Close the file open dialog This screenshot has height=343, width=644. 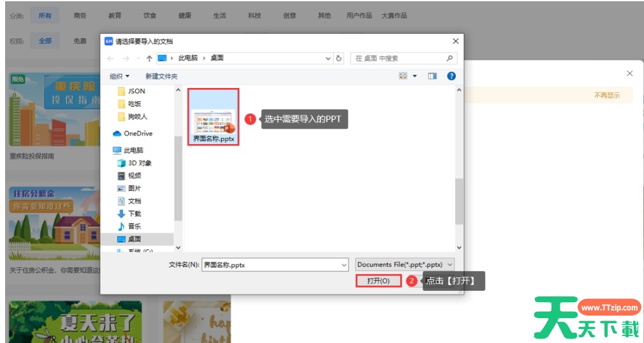(456, 41)
